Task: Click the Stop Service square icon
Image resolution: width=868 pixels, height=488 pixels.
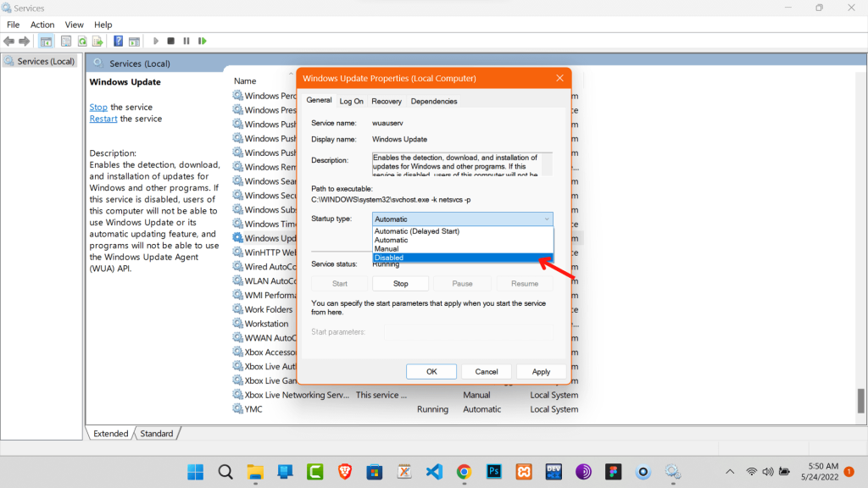Action: coord(171,41)
